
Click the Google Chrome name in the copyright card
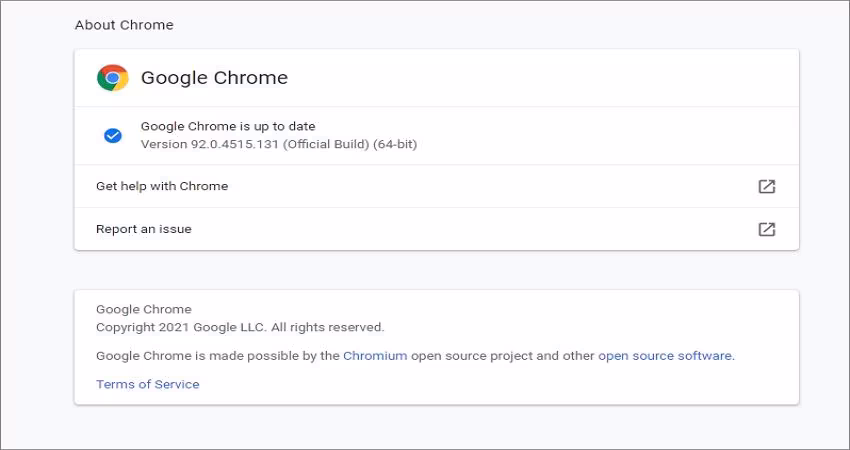(144, 309)
